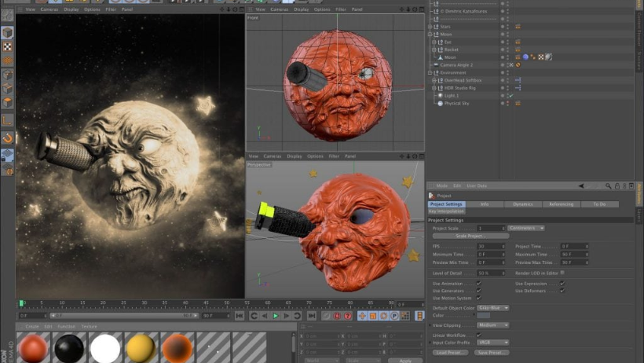Go to start of timeline
The image size is (644, 363).
[240, 316]
